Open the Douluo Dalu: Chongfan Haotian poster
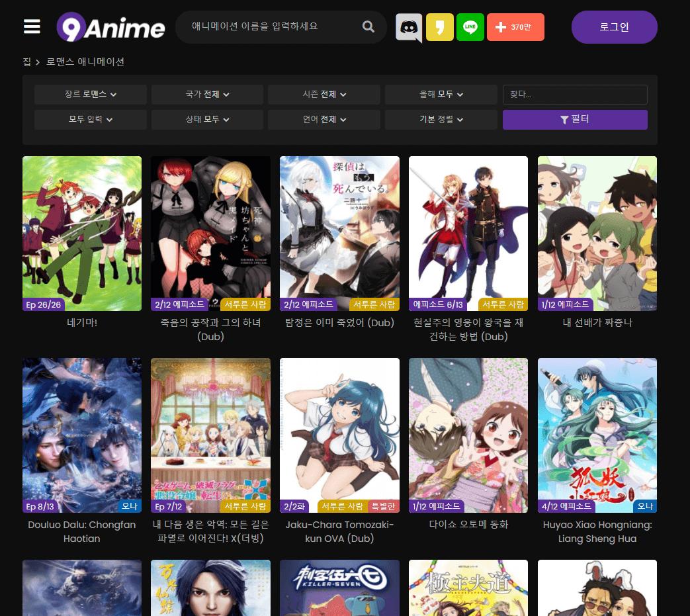Screen dimensions: 690x616 coord(81,435)
